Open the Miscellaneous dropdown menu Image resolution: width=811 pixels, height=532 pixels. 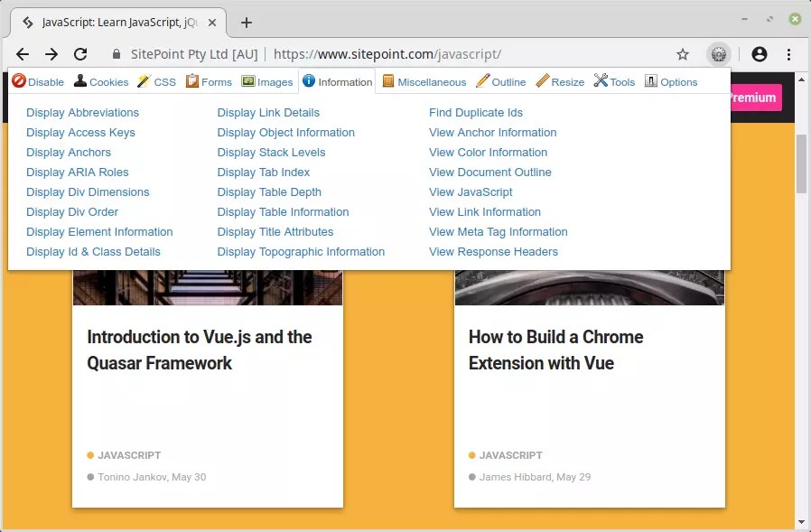pyautogui.click(x=424, y=81)
